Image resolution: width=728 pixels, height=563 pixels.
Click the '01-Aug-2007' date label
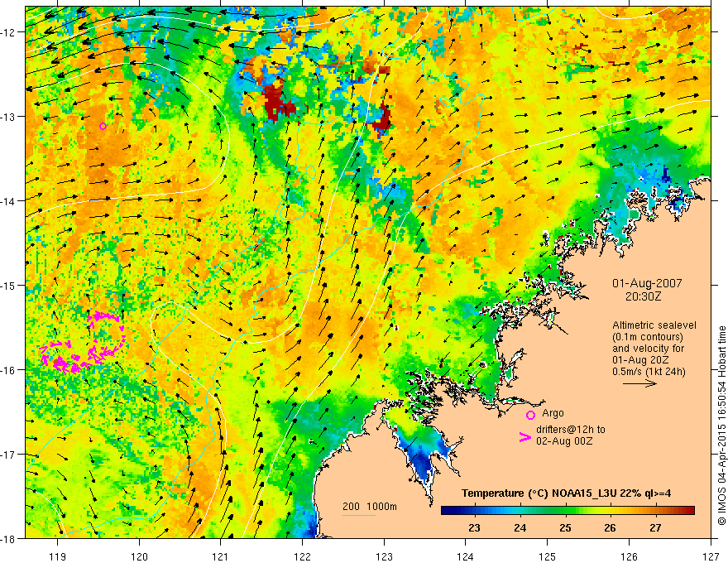[x=647, y=283]
